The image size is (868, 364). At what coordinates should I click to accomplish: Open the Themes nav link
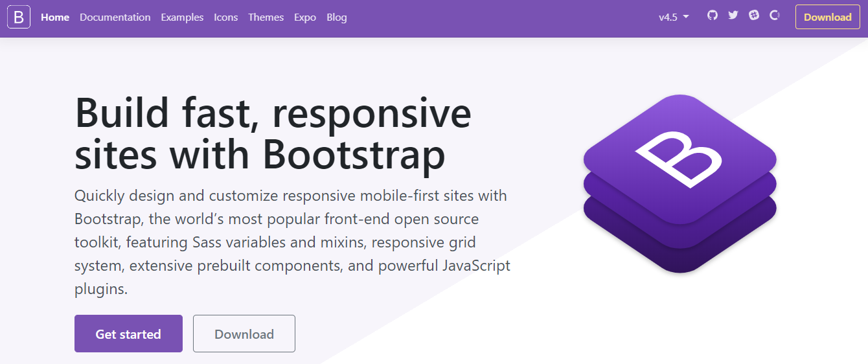click(x=266, y=17)
